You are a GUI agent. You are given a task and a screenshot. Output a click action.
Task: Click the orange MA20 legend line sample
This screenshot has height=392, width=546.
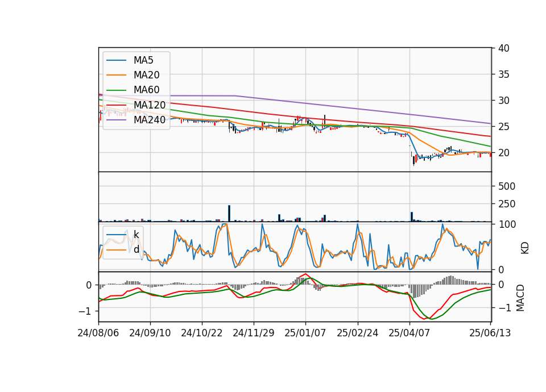(x=116, y=75)
